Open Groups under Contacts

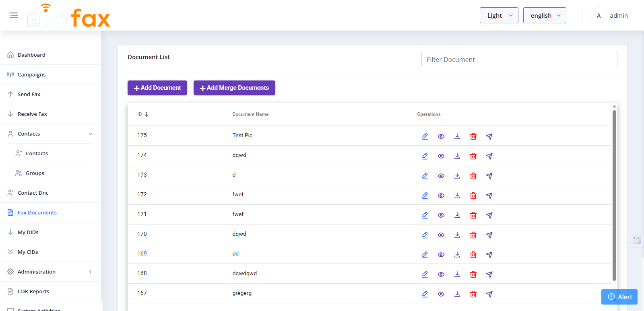(x=50, y=173)
